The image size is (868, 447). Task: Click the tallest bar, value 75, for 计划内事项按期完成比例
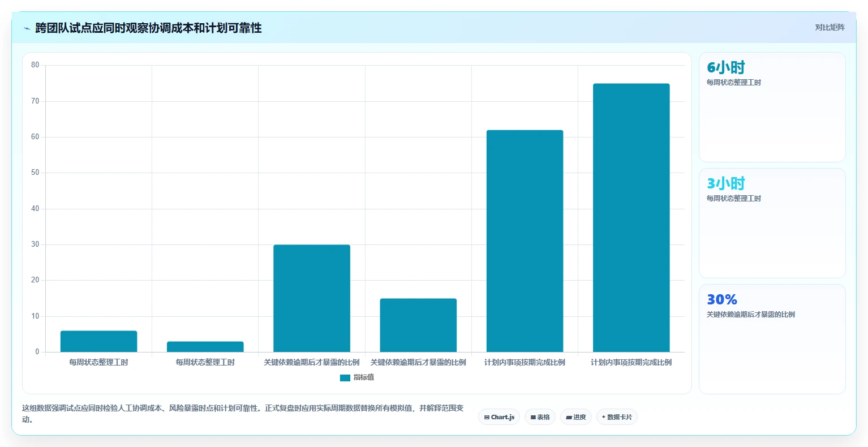pyautogui.click(x=631, y=218)
